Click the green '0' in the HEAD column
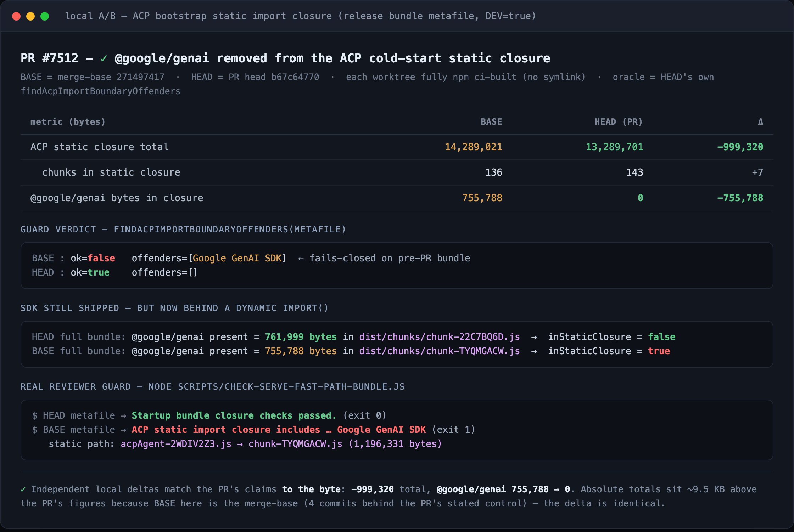 point(641,198)
